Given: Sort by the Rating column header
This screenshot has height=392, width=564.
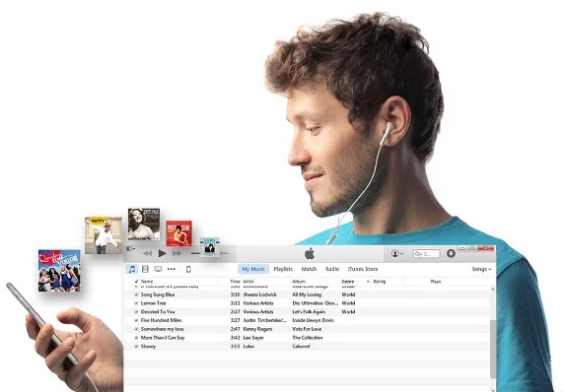Looking at the screenshot, I should coord(380,282).
